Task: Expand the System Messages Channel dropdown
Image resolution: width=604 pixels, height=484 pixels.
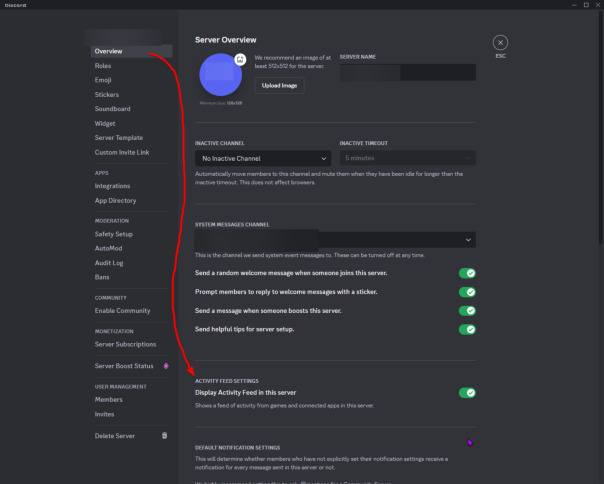Action: pyautogui.click(x=335, y=240)
